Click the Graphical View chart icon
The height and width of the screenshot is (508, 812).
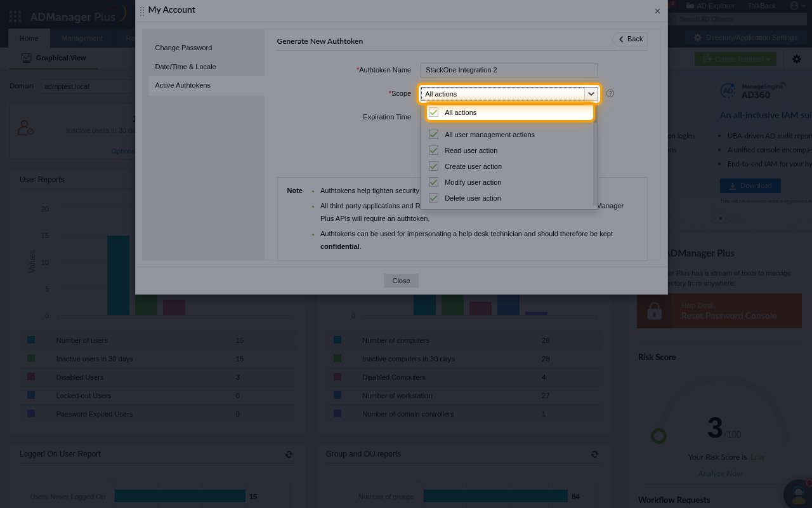[x=26, y=58]
